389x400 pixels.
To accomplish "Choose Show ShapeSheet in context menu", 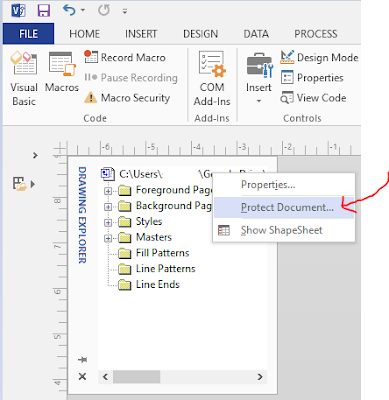I will coord(284,230).
